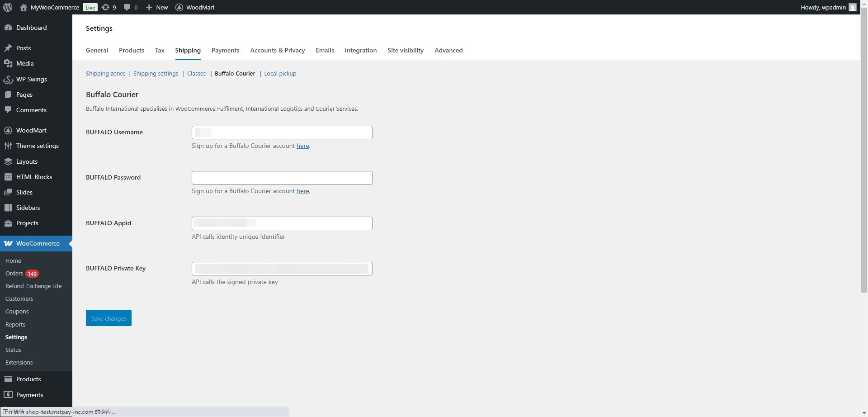Select the Buffalo Courier section link
Viewport: 868px width, 417px height.
[235, 73]
